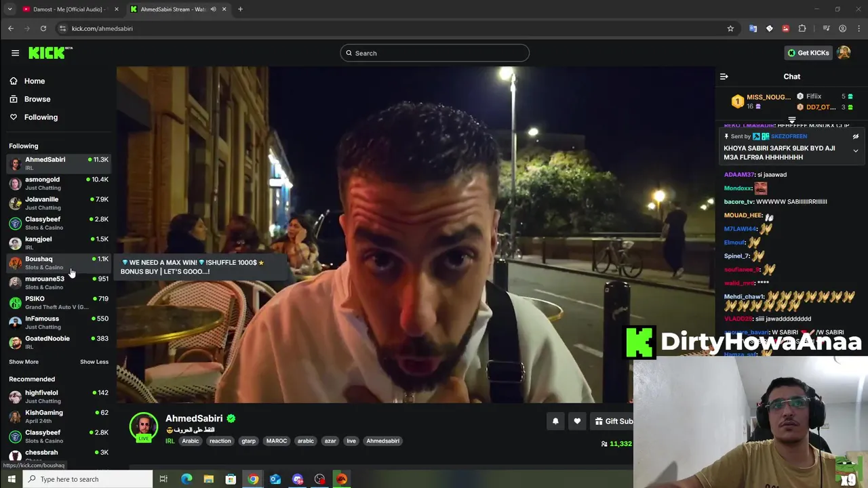Open Task View from the taskbar
This screenshot has width=868, height=488.
pos(163,479)
